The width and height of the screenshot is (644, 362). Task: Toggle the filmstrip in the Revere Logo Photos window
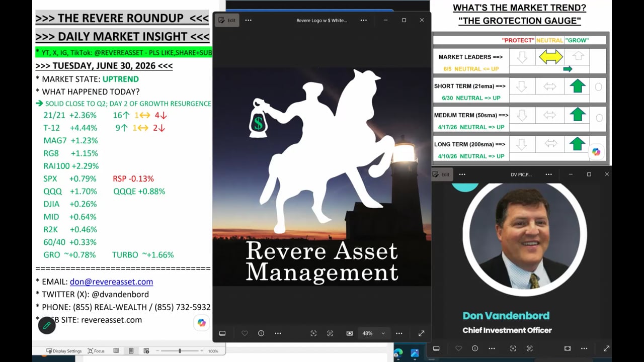coord(222,333)
